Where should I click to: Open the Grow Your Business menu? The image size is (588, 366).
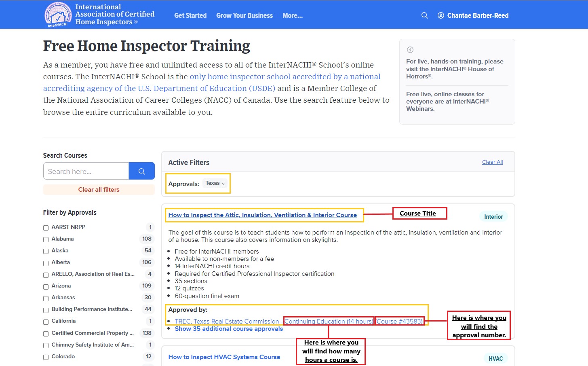[244, 15]
